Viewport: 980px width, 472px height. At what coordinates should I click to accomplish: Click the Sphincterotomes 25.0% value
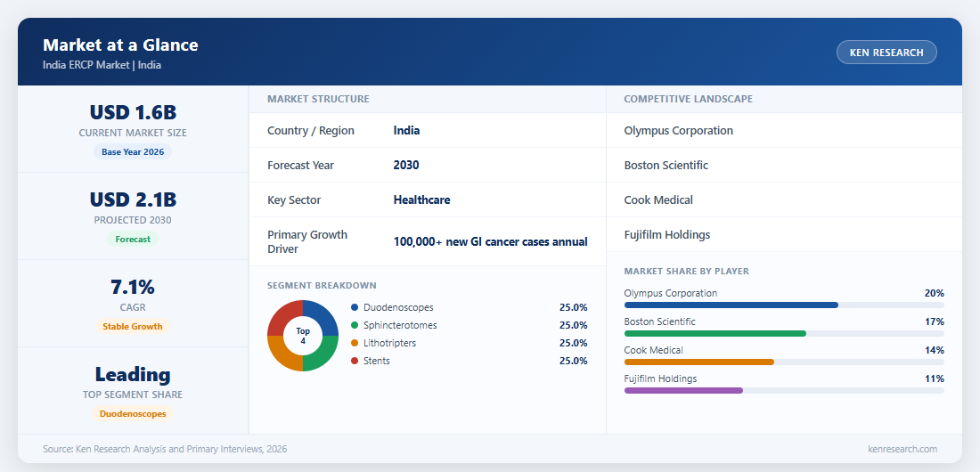click(574, 325)
